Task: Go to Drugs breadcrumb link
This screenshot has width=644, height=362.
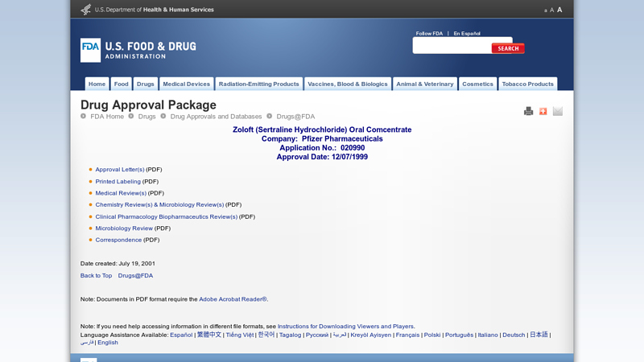Action: tap(147, 117)
